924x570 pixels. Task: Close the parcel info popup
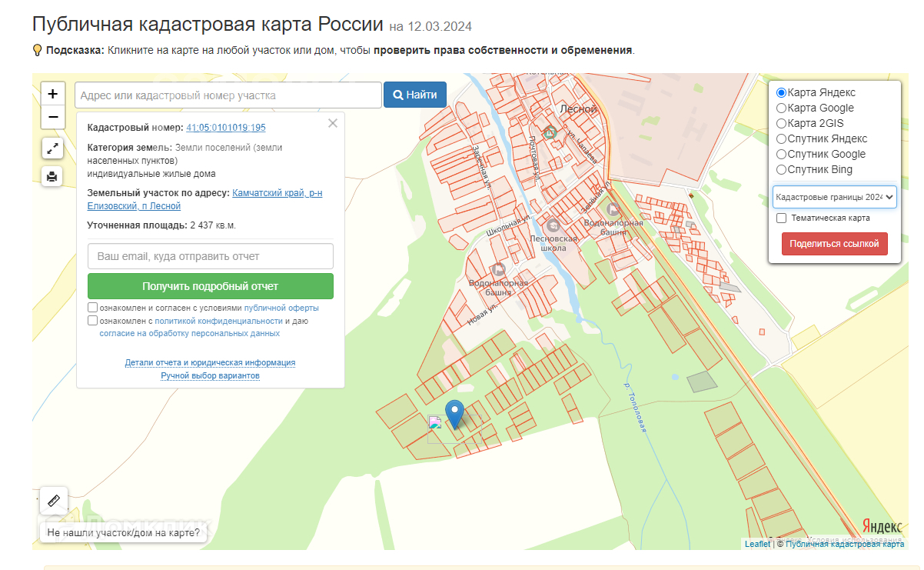point(333,123)
